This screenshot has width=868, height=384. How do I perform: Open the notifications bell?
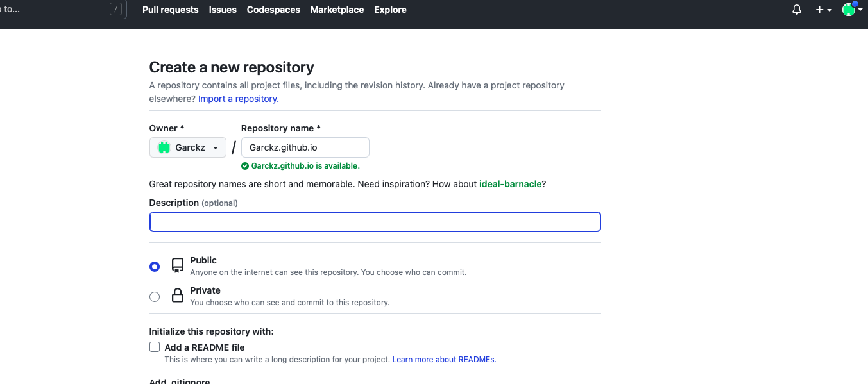click(x=797, y=10)
